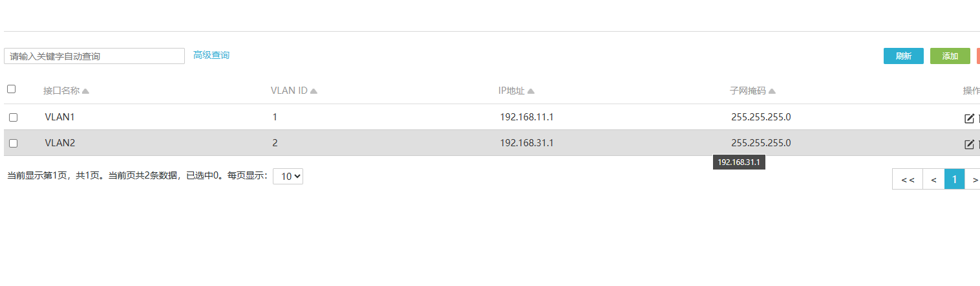Click the edit icon for VLAN2
980x286 pixels.
click(969, 144)
